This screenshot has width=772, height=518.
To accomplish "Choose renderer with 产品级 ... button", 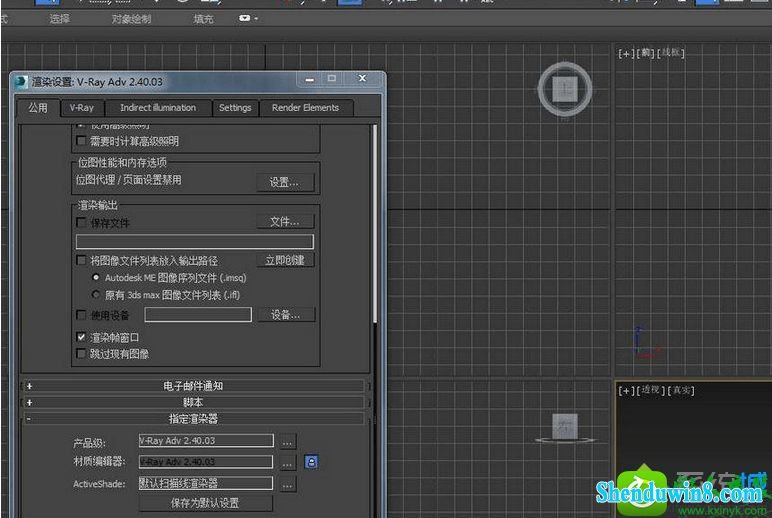I will pos(288,441).
